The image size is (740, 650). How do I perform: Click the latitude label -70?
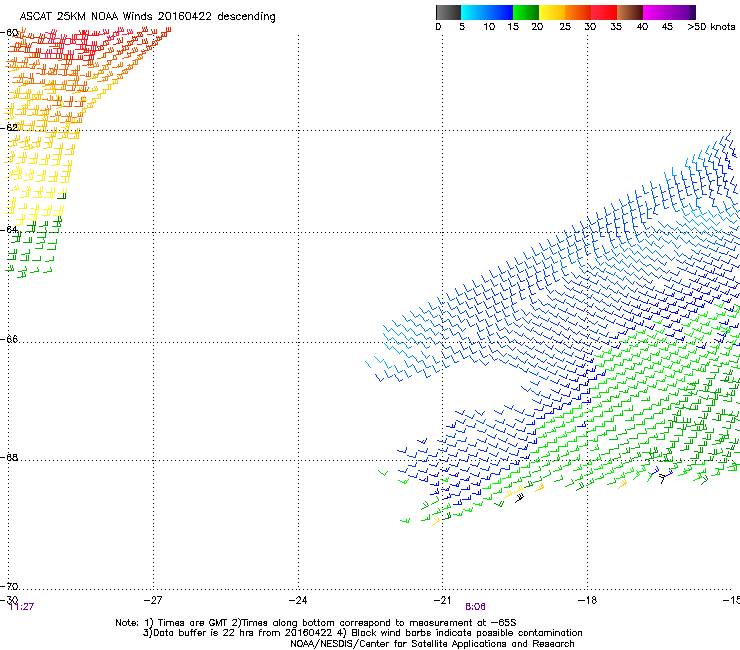(9, 586)
